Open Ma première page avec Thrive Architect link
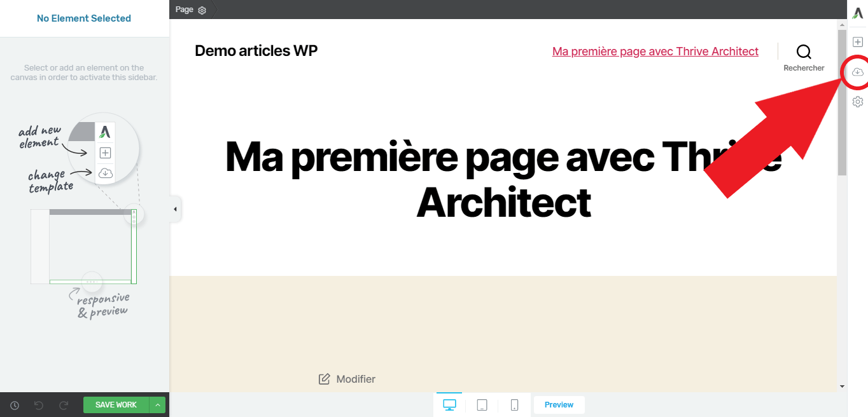Viewport: 868px width, 417px height. (x=655, y=51)
